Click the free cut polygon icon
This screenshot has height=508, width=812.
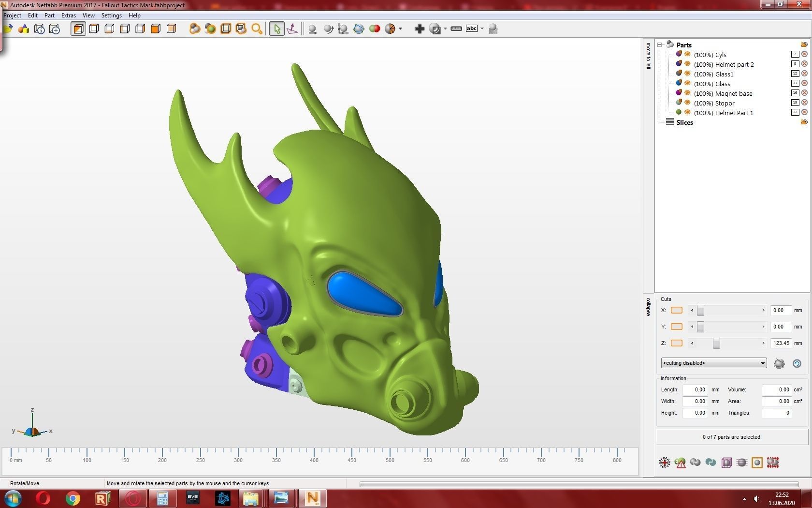point(359,29)
